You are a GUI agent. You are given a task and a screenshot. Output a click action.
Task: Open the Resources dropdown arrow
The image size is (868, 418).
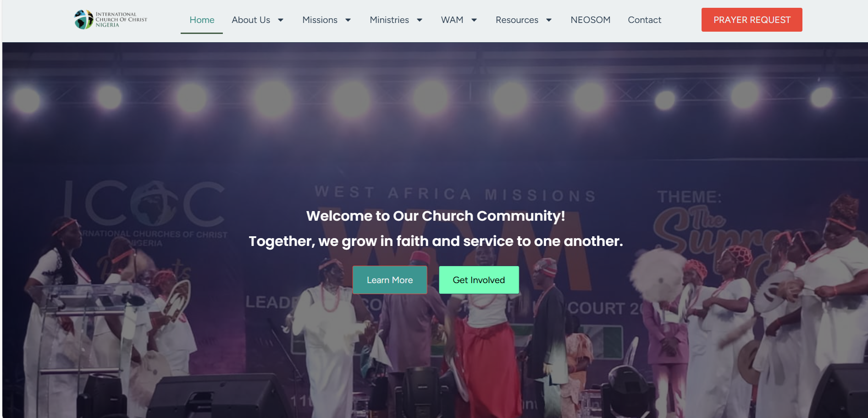pos(549,20)
